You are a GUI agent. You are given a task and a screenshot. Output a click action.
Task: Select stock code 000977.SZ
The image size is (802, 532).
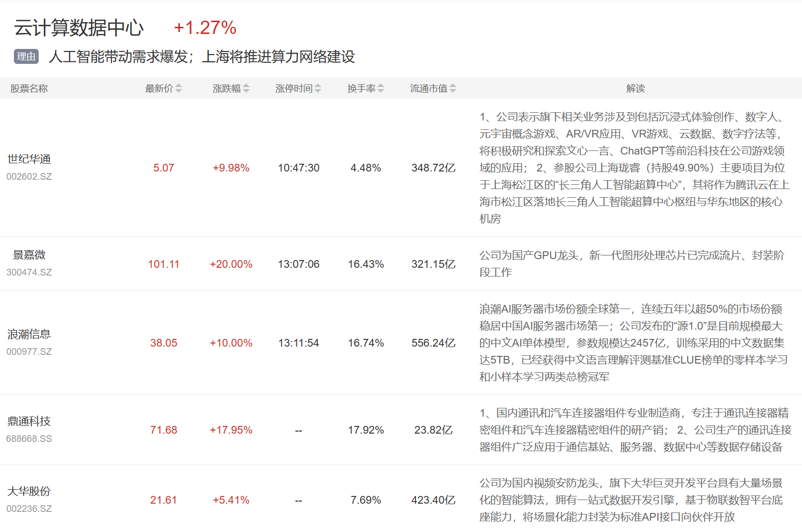(x=29, y=352)
